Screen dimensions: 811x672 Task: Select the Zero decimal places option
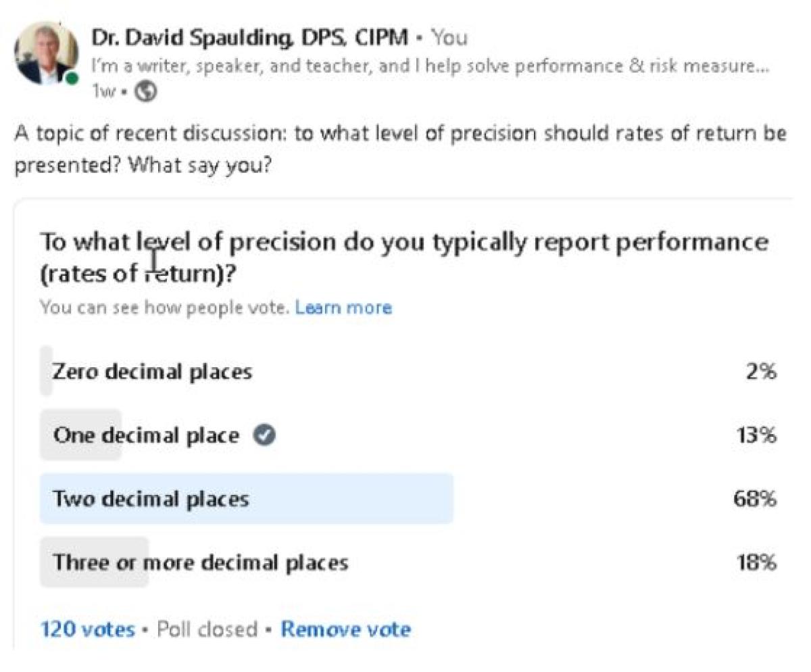pos(152,371)
